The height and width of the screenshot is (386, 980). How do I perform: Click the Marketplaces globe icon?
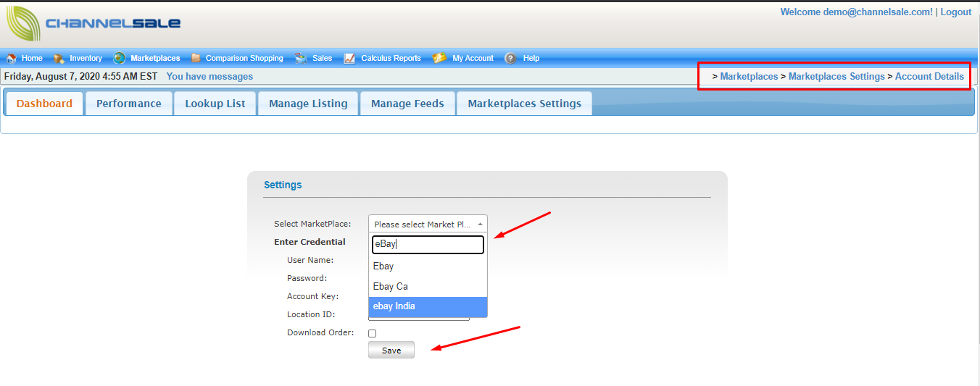pos(120,59)
